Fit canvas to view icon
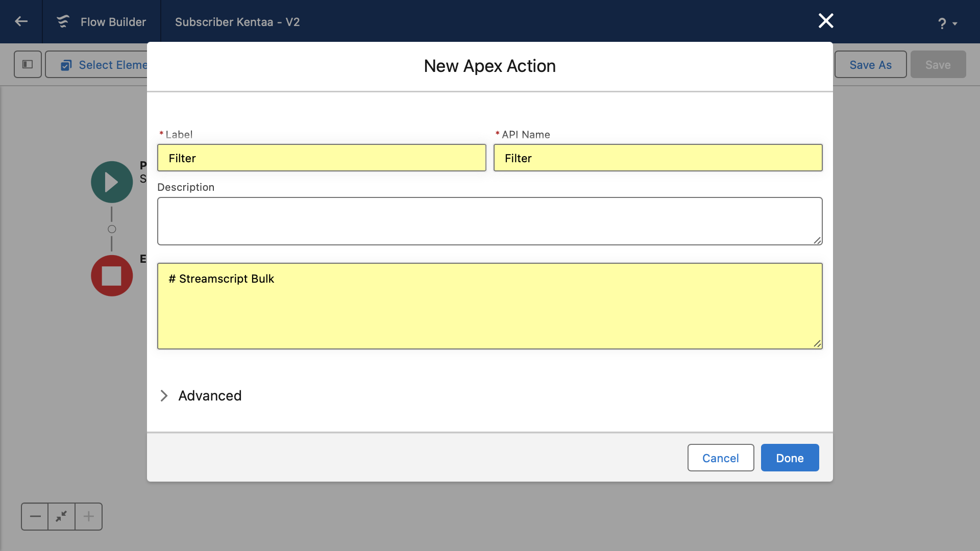This screenshot has width=980, height=551. click(61, 516)
